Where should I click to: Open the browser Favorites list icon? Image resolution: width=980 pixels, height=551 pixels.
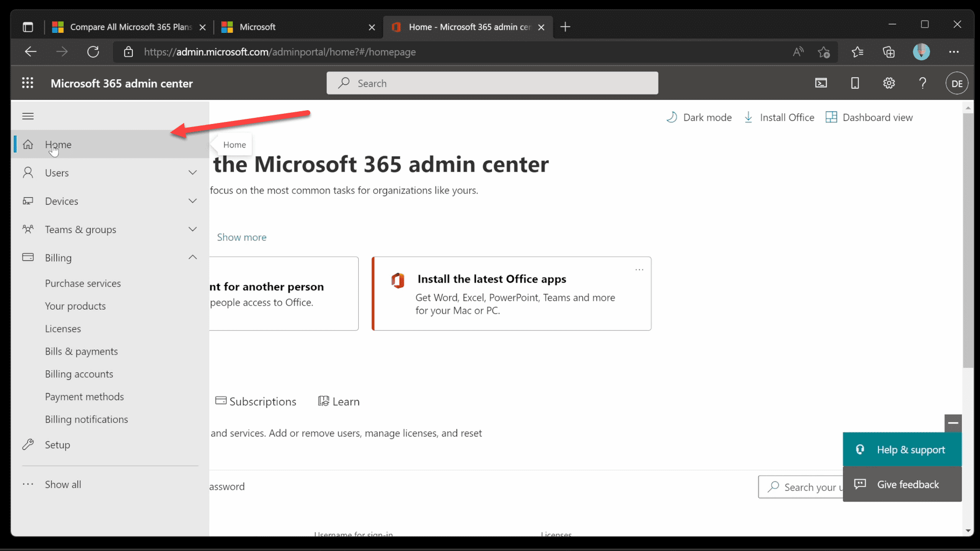pyautogui.click(x=857, y=52)
